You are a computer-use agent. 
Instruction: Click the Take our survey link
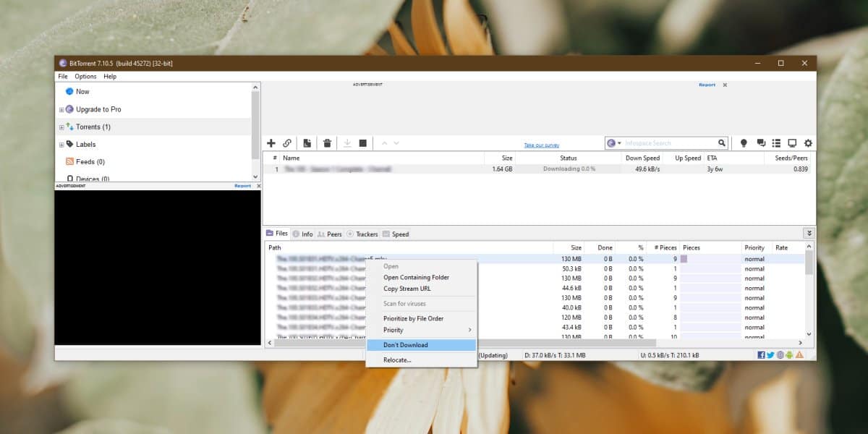pyautogui.click(x=542, y=145)
